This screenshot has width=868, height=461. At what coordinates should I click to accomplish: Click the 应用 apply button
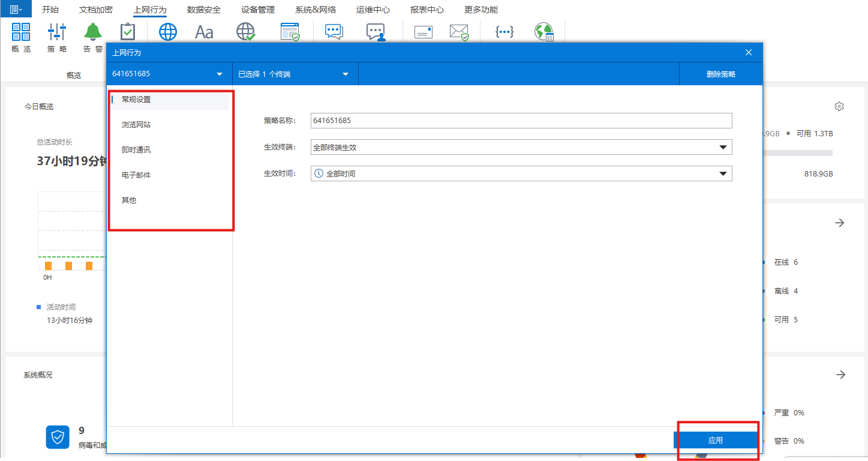(x=715, y=440)
